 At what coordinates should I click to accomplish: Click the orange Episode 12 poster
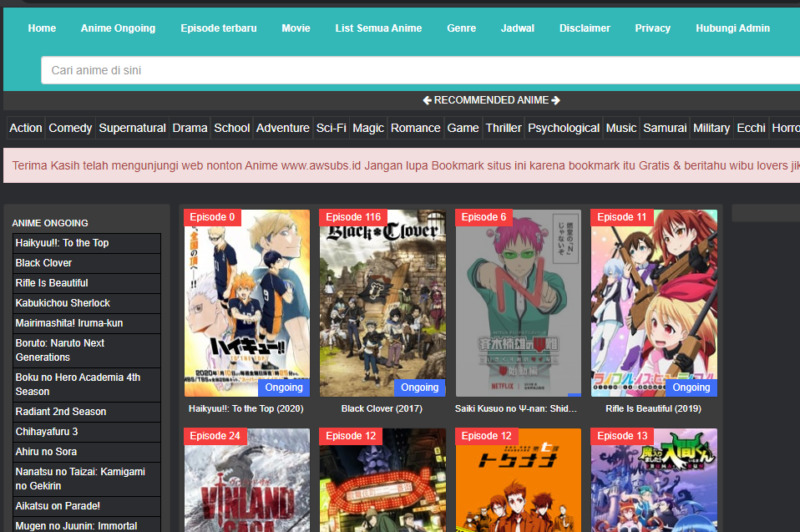(518, 480)
